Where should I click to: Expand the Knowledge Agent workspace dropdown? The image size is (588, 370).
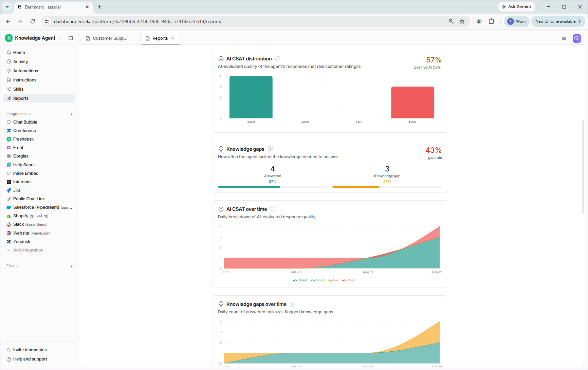pos(33,38)
